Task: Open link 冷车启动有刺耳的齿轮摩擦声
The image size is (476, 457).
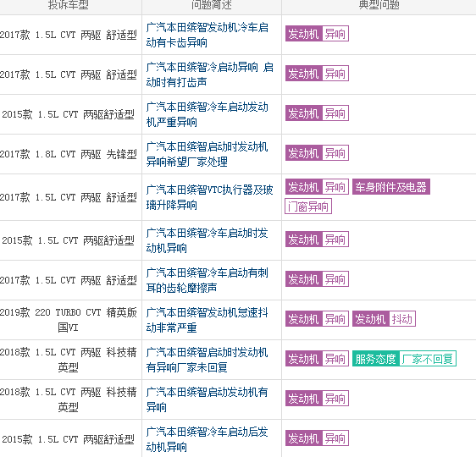Action: [208, 280]
